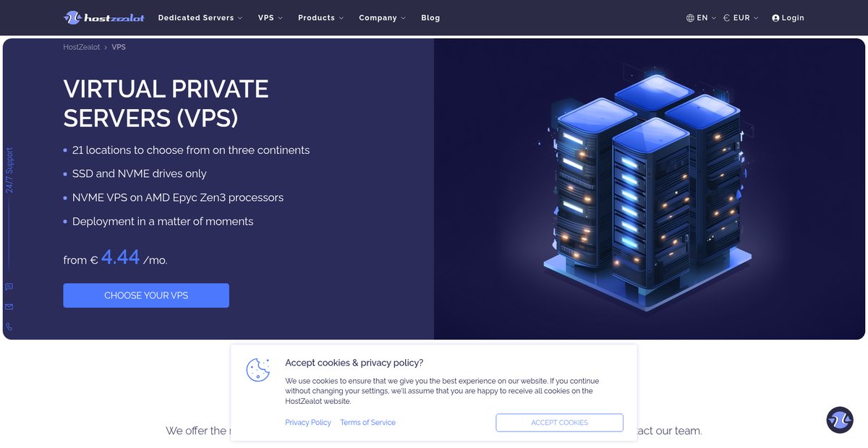Open the EUR currency selector
Image resolution: width=868 pixels, height=448 pixels.
(741, 18)
